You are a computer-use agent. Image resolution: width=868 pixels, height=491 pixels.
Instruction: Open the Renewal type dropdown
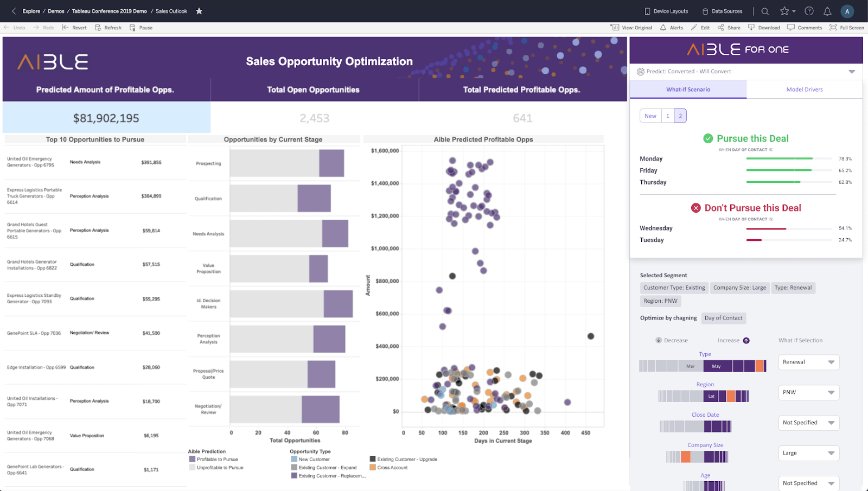point(809,362)
